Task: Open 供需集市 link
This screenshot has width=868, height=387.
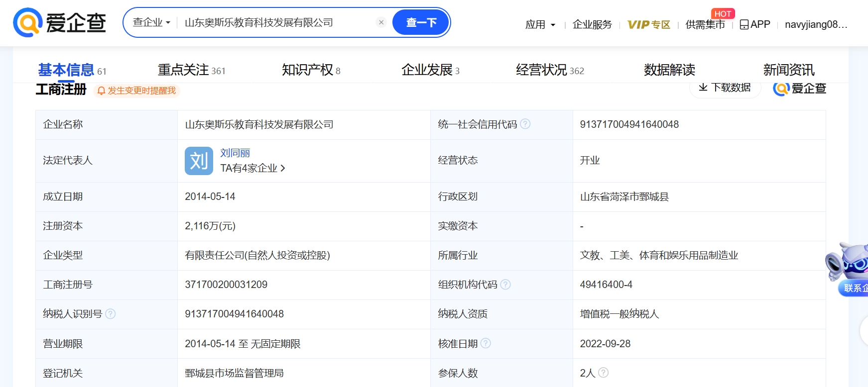Action: tap(705, 24)
